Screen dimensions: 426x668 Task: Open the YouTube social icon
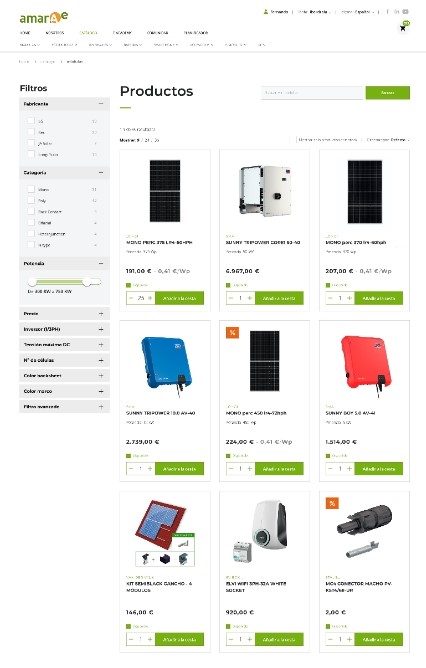tap(405, 12)
